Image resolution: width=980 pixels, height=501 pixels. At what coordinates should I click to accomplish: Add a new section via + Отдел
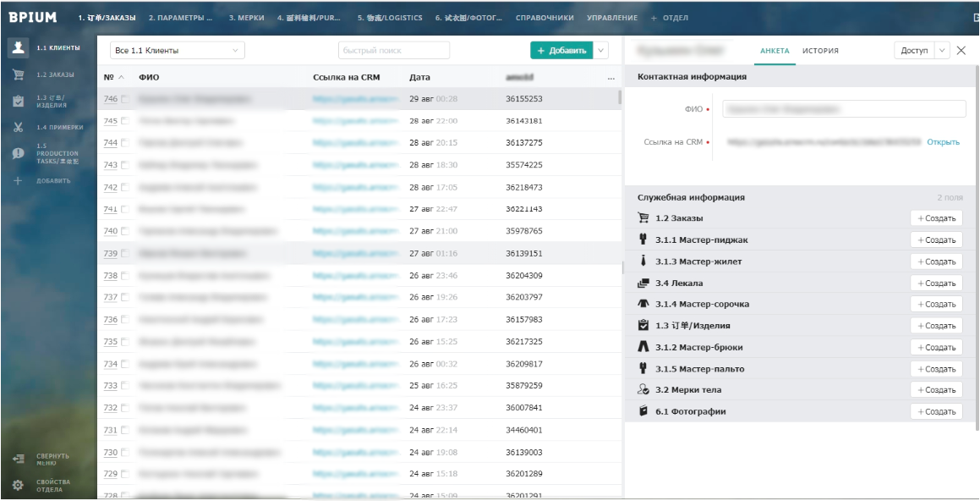tap(670, 18)
